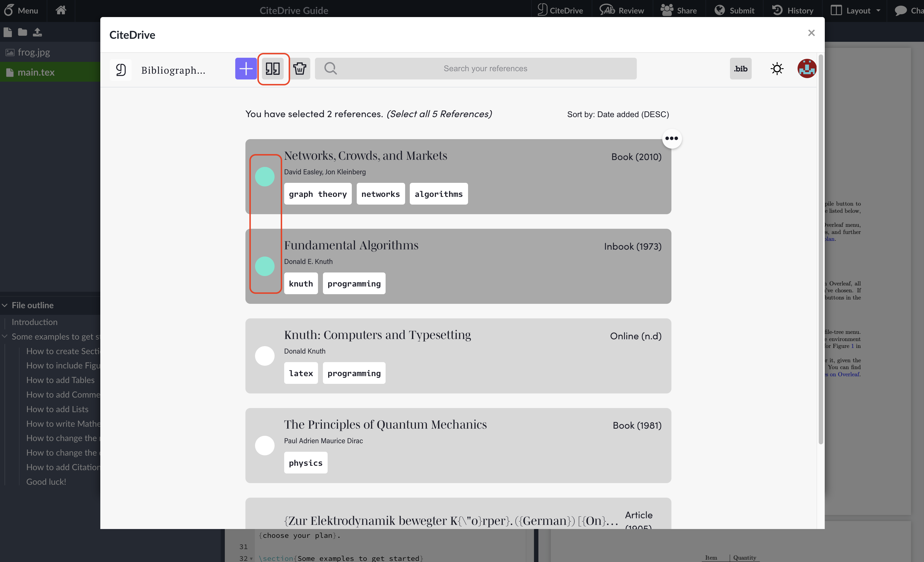Collapse the File outline panel
The image size is (924, 562).
[5, 305]
